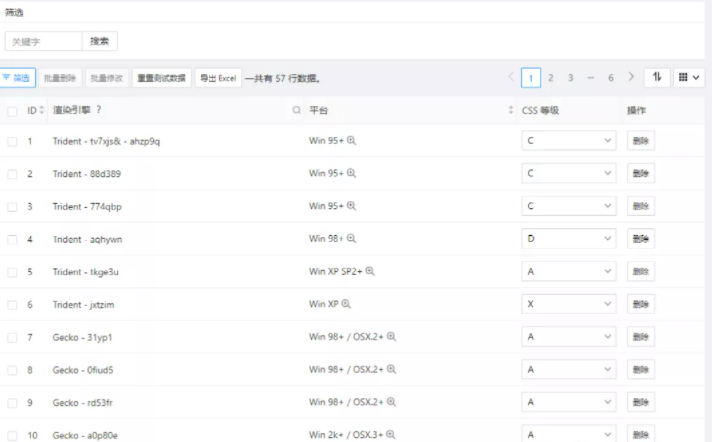
Task: Click the zoom icon next to Win XP in row 6
Action: (346, 304)
